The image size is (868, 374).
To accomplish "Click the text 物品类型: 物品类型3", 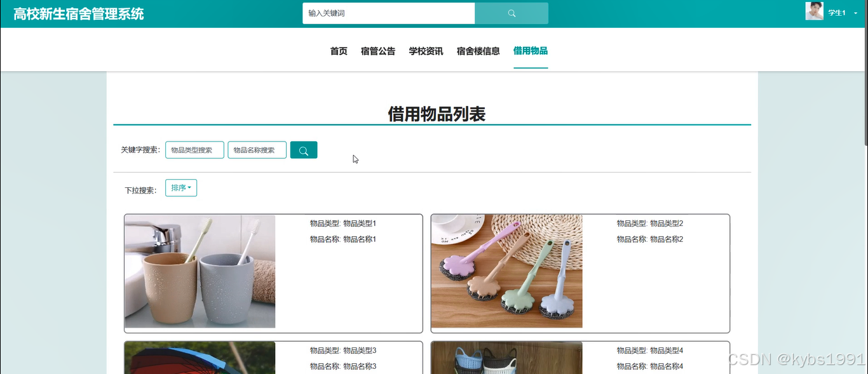I will pos(343,351).
